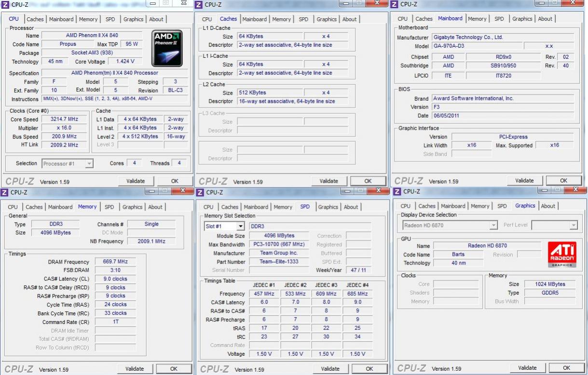Click OK in the Gigabyte motherboard window

[563, 180]
